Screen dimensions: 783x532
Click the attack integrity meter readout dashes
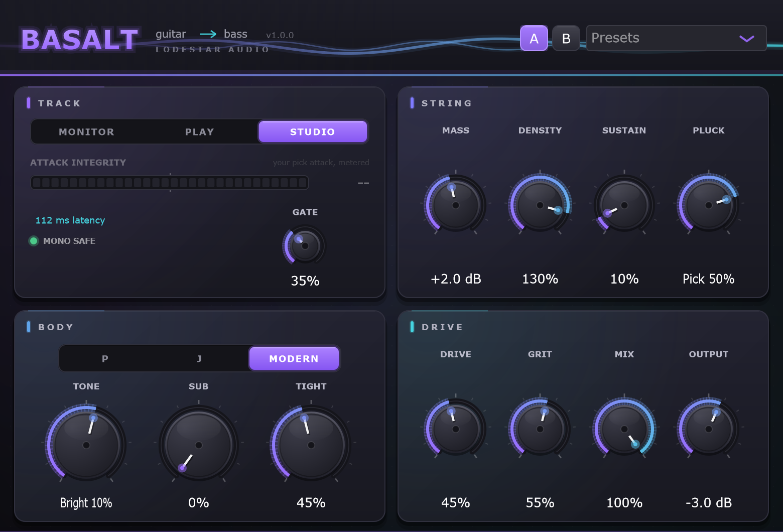click(x=363, y=183)
